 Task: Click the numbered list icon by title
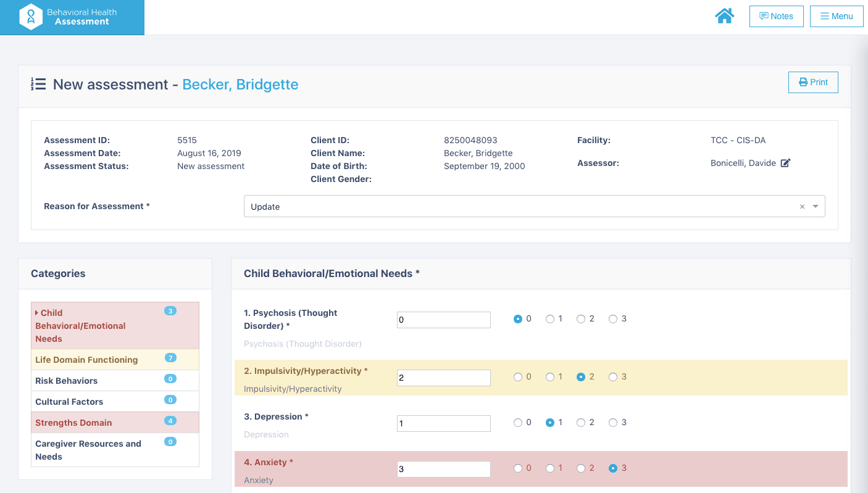(38, 85)
